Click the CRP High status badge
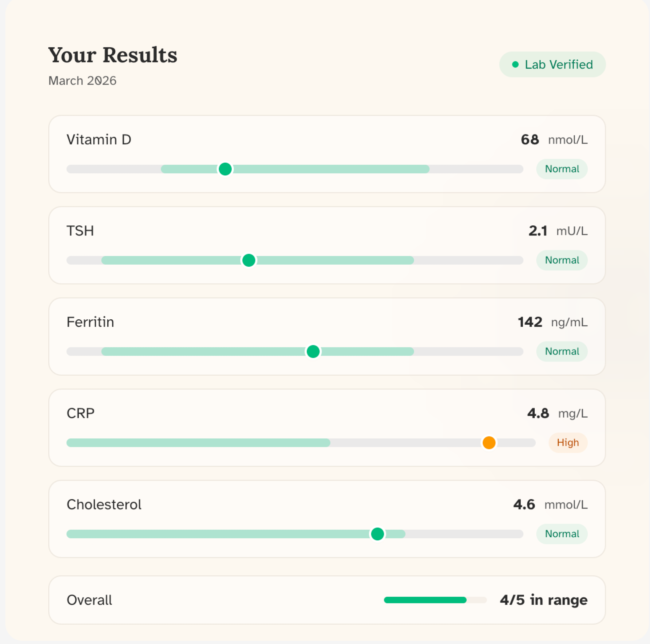This screenshot has height=644, width=650. pos(568,443)
